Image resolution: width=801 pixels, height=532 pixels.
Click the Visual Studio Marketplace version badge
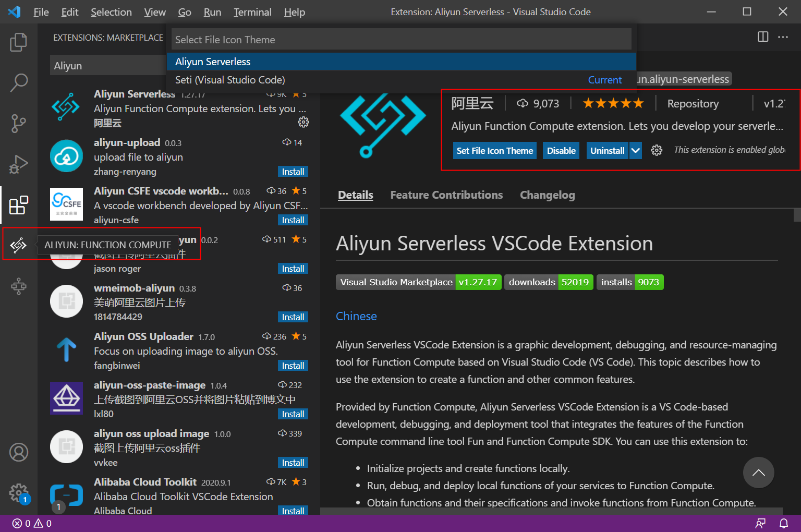pos(419,282)
